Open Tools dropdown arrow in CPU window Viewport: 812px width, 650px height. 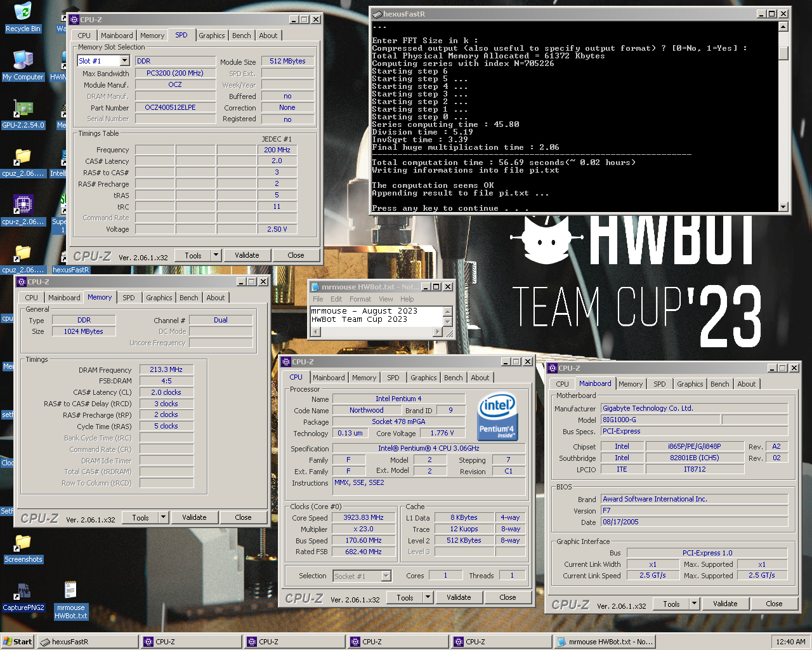tap(428, 597)
